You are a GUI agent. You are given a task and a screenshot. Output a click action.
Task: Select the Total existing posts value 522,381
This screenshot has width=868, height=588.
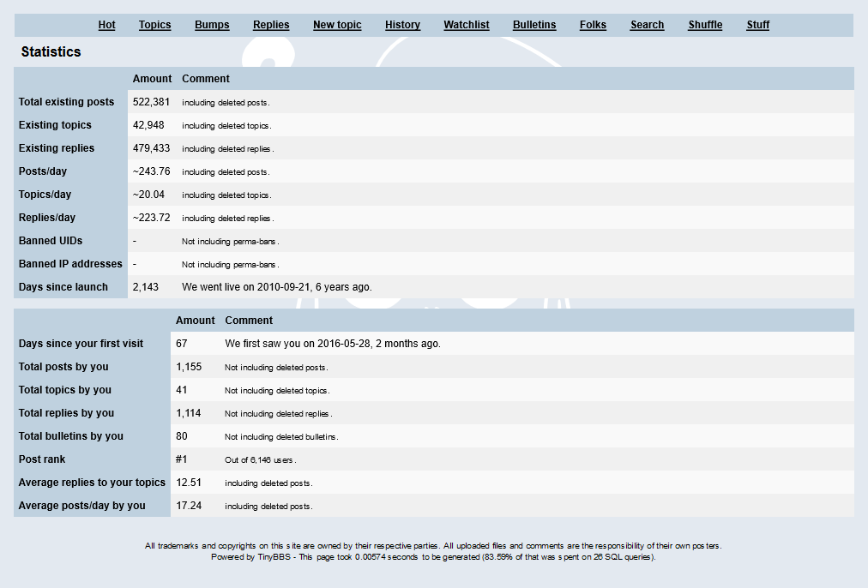point(151,102)
